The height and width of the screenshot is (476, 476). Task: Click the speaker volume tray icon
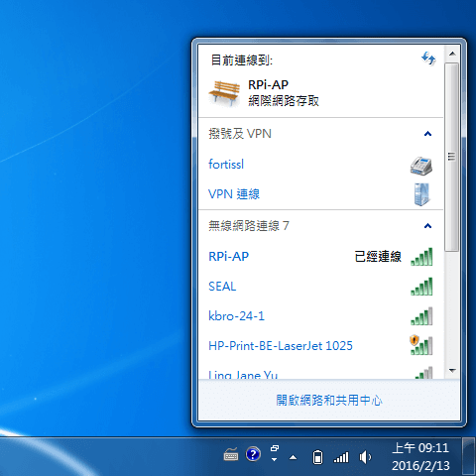365,457
